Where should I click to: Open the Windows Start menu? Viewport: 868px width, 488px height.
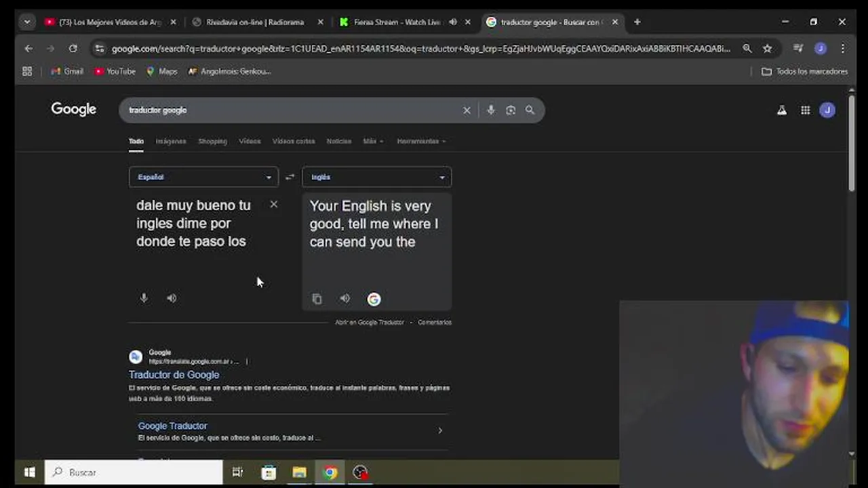(29, 472)
